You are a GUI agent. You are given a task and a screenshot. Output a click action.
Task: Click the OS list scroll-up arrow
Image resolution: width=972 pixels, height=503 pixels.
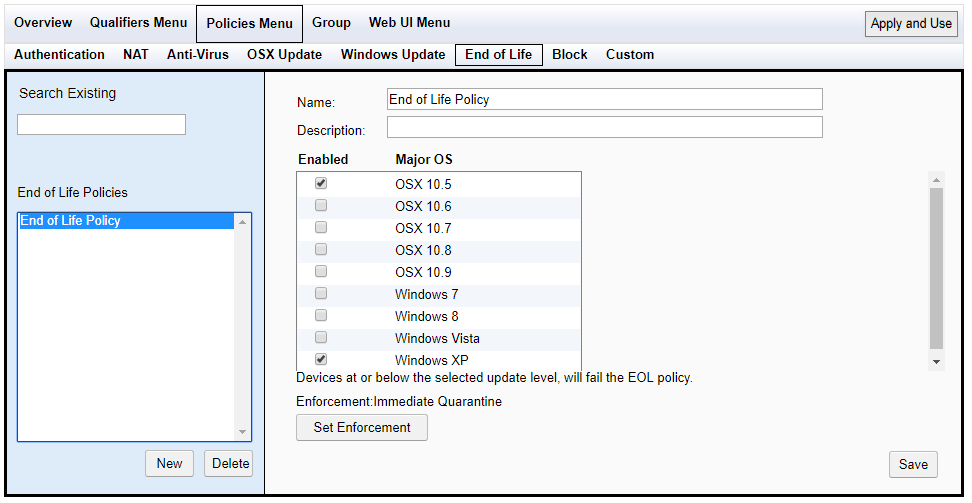coord(936,180)
